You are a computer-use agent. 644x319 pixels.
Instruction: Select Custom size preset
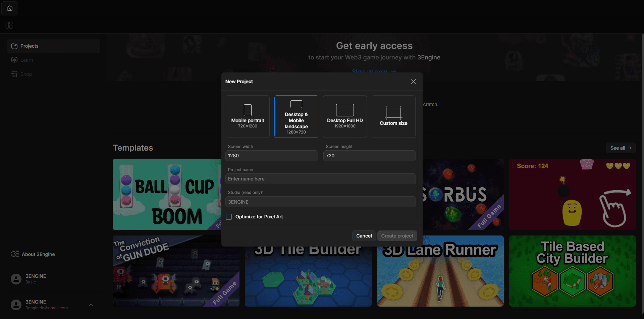393,116
